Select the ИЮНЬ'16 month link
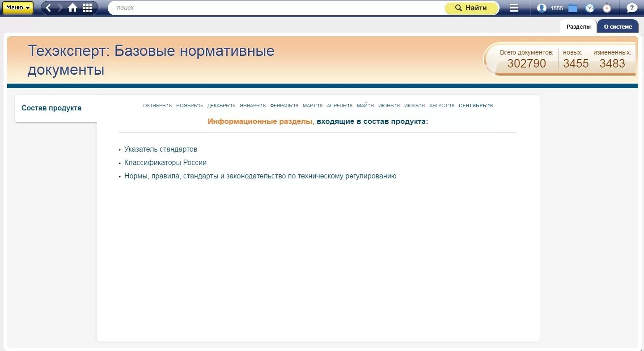The height and width of the screenshot is (351, 644). 389,106
